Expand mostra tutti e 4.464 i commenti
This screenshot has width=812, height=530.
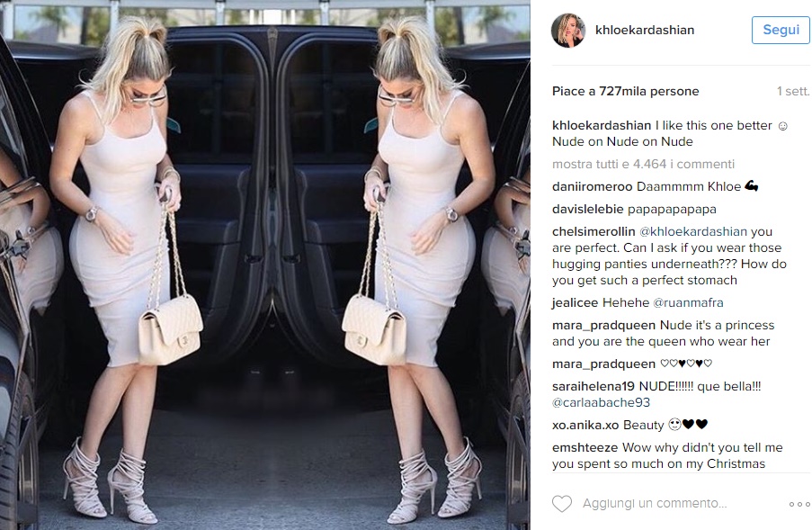643,165
